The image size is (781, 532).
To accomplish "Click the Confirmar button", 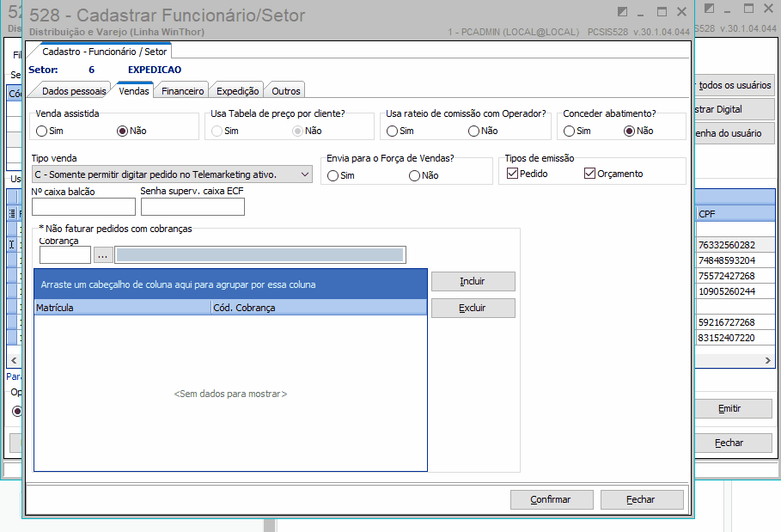I will [x=552, y=499].
